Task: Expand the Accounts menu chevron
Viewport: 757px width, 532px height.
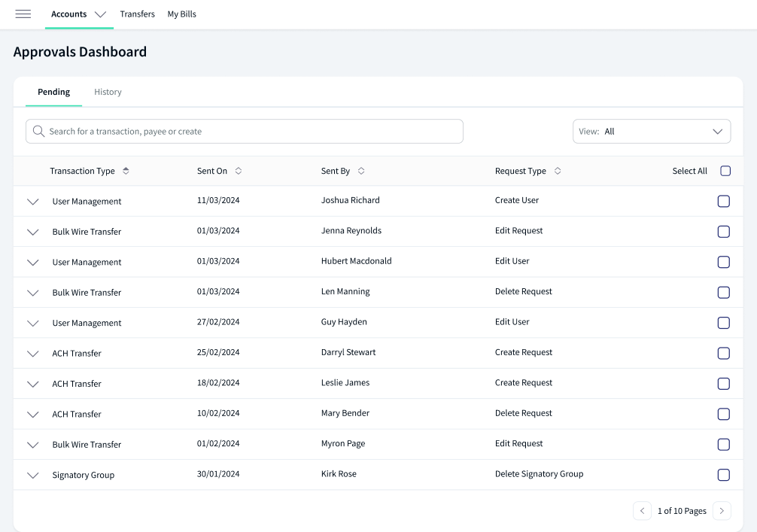Action: [x=100, y=14]
